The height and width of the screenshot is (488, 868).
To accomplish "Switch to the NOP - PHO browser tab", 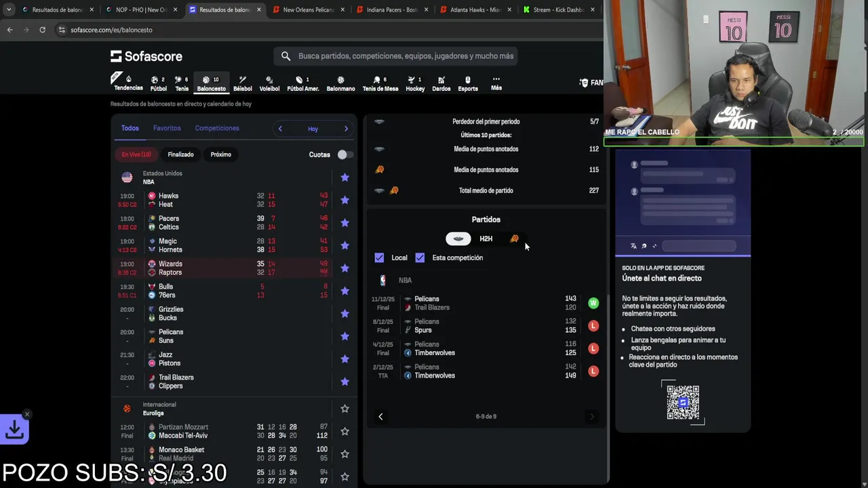I will (x=142, y=10).
